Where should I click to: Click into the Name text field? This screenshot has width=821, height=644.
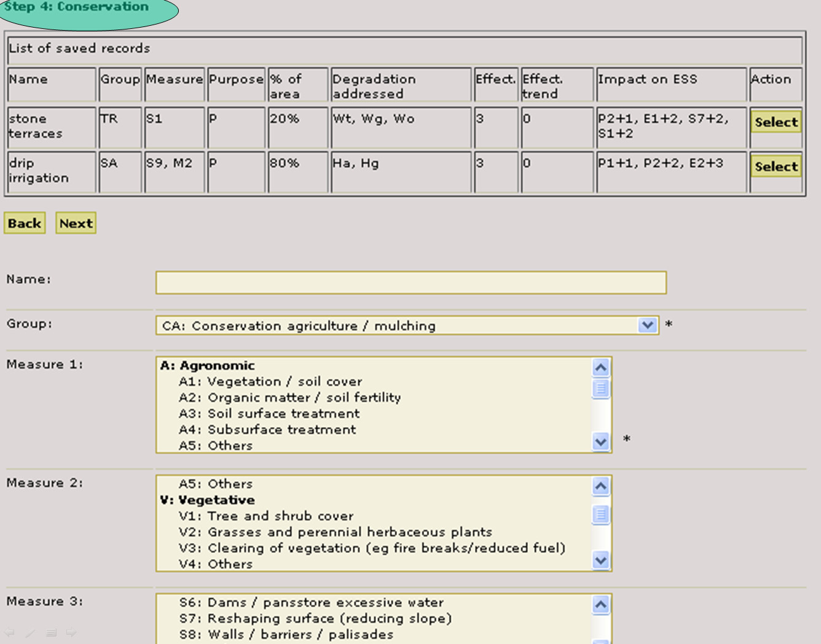pyautogui.click(x=410, y=283)
